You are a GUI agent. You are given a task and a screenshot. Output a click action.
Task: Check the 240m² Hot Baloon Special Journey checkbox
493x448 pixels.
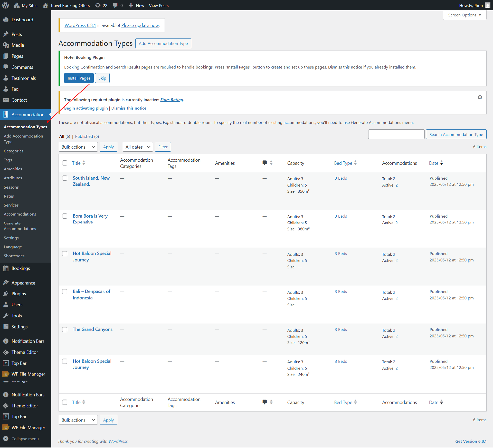[x=65, y=361]
